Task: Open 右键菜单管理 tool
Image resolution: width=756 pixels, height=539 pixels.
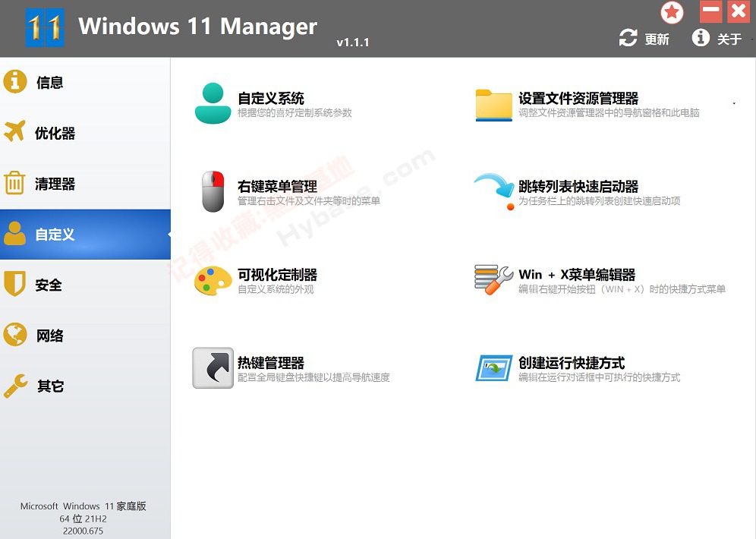Action: pyautogui.click(x=277, y=187)
